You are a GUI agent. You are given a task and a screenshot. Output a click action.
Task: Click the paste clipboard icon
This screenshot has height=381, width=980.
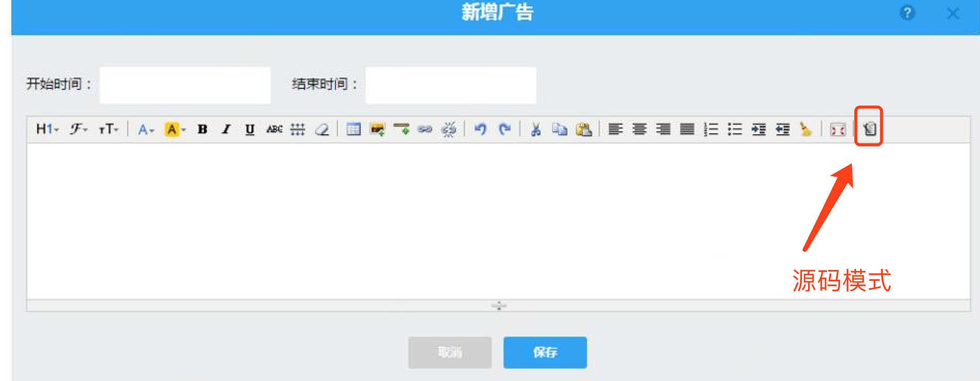[x=584, y=129]
